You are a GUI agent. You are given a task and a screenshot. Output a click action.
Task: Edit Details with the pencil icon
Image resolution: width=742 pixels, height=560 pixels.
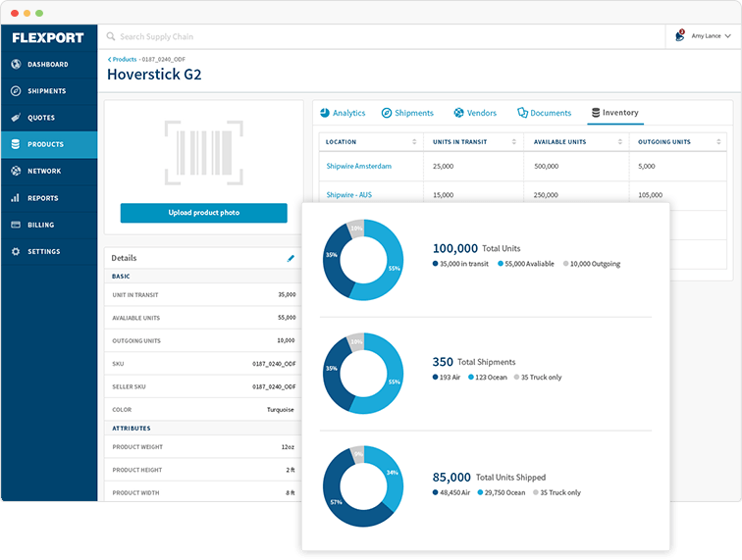point(291,258)
